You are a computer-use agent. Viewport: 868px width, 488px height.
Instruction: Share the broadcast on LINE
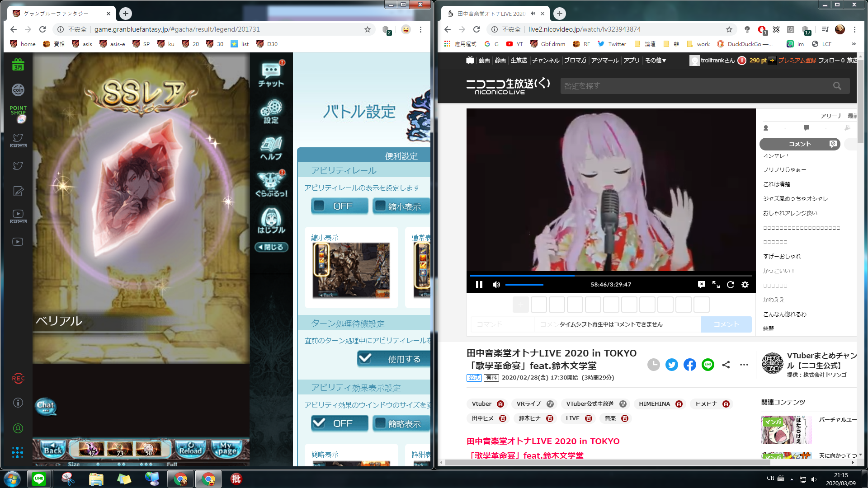pos(708,365)
